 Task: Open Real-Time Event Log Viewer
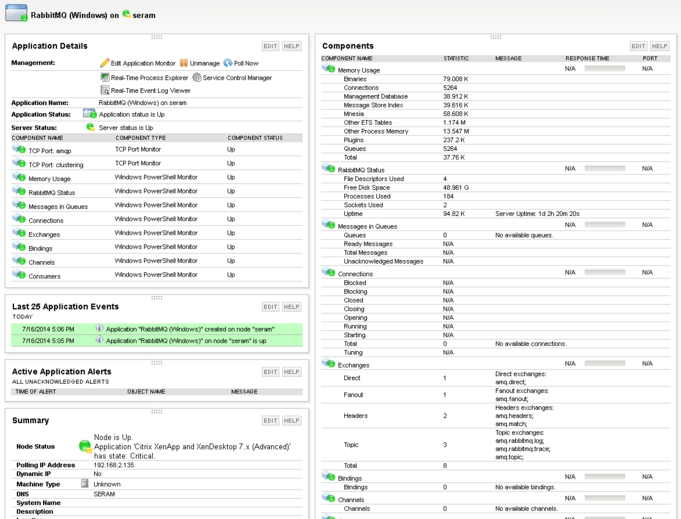point(151,90)
